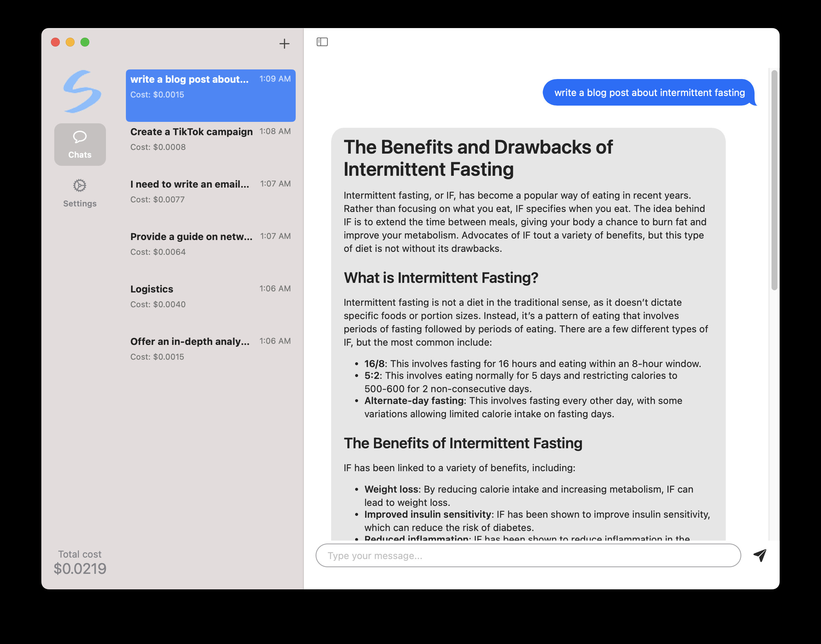Click 'Cost: $0.0008' under TikTok chat

158,147
